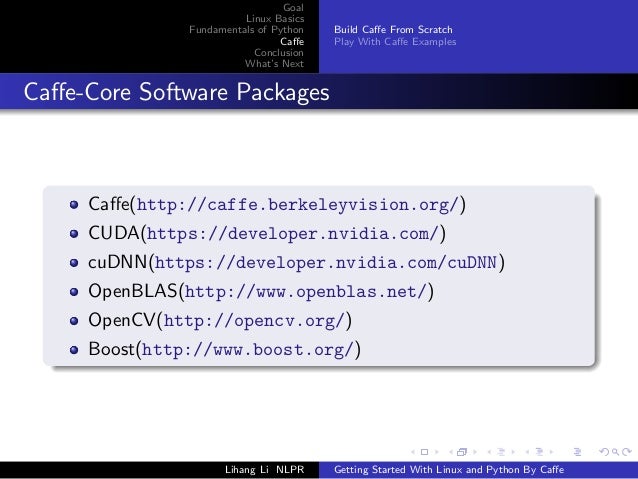Click the curved forward arrow icon

click(x=627, y=452)
